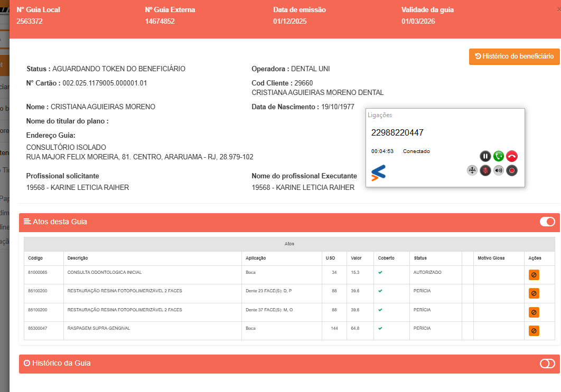Toggle on the Histórico da Guia switch
561x392 pixels.
(547, 364)
